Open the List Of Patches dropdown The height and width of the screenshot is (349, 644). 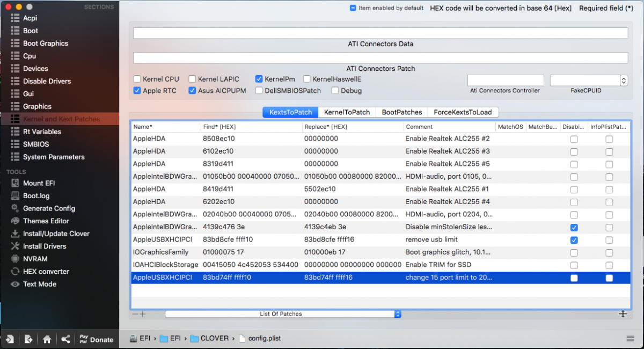point(283,314)
